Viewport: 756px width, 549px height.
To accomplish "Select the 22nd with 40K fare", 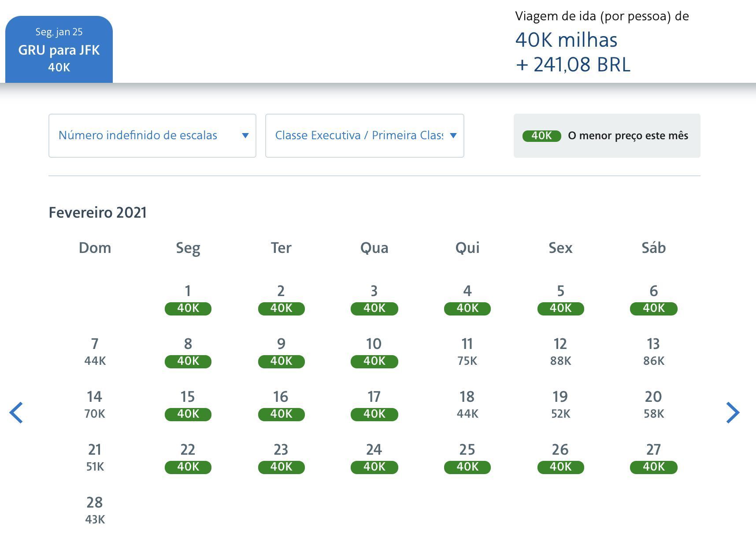I will point(188,458).
